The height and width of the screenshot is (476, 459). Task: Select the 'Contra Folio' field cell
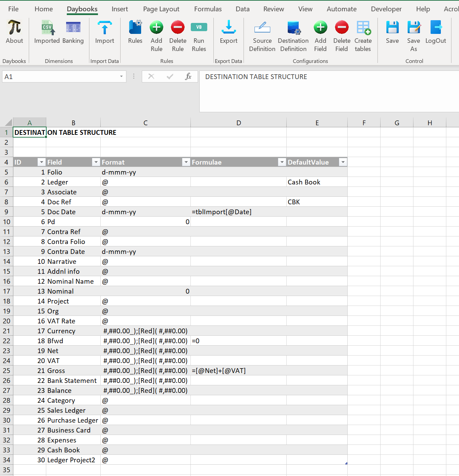click(x=73, y=242)
